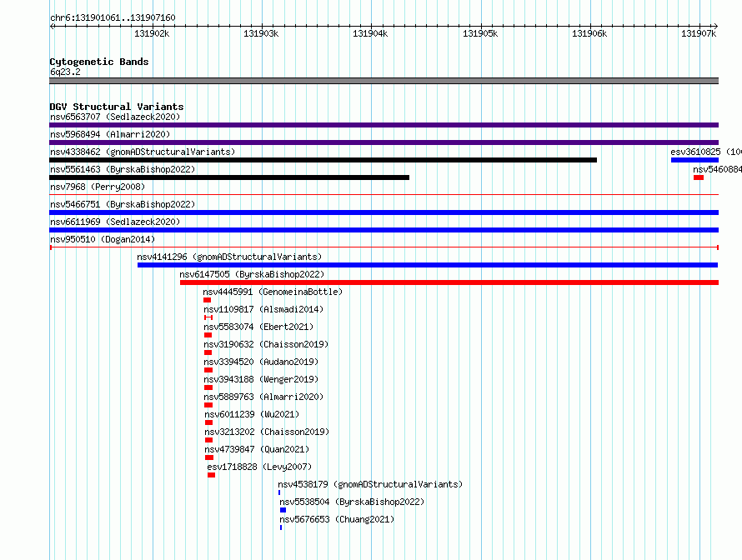The width and height of the screenshot is (742, 560).
Task: Click the nsv1109817 red bracket marker
Action: 208,317
